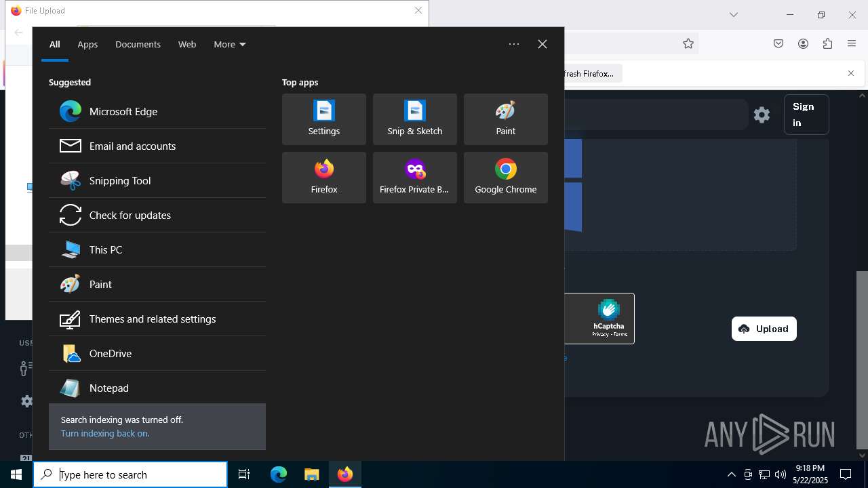Screen dimensions: 868x488
Task: Launch the Google Chrome tile
Action: [506, 178]
